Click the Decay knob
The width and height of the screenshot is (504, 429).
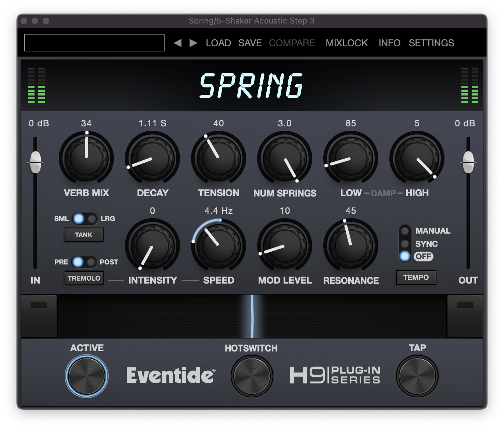point(152,158)
